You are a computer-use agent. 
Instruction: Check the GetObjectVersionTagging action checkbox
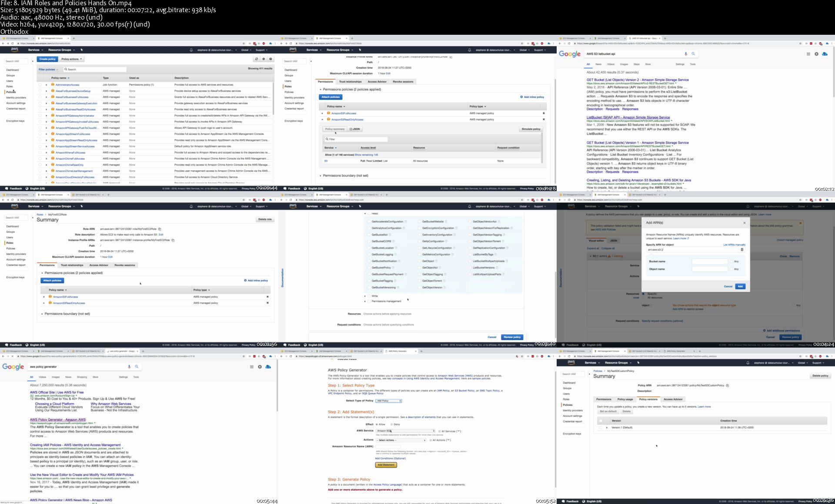click(470, 235)
